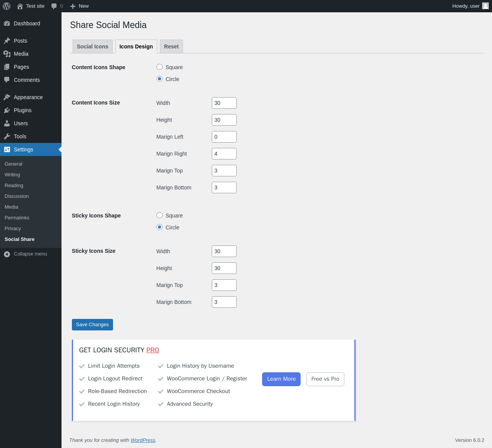
Task: Click the Pages icon in sidebar
Action: point(7,67)
